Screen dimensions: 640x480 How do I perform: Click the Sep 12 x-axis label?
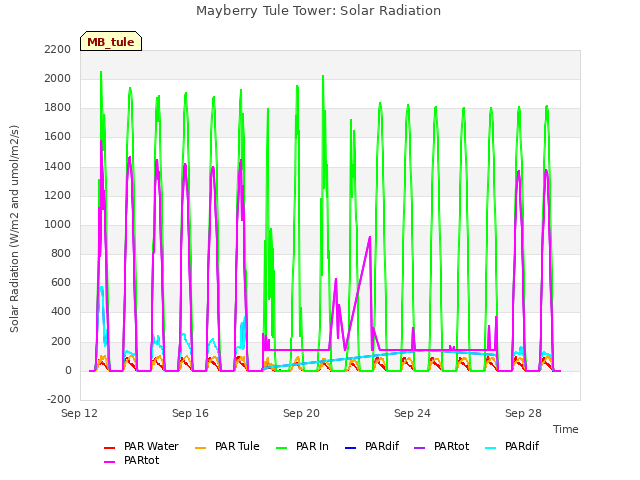coord(80,413)
